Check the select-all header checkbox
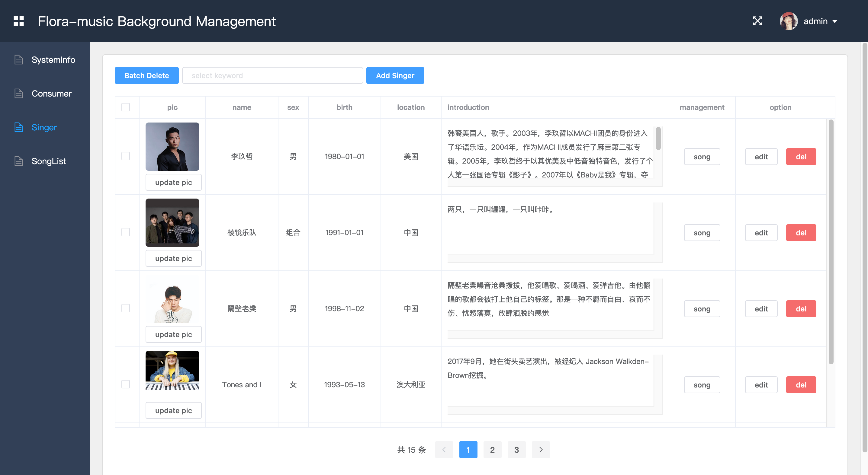Viewport: 868px width, 475px height. [126, 107]
